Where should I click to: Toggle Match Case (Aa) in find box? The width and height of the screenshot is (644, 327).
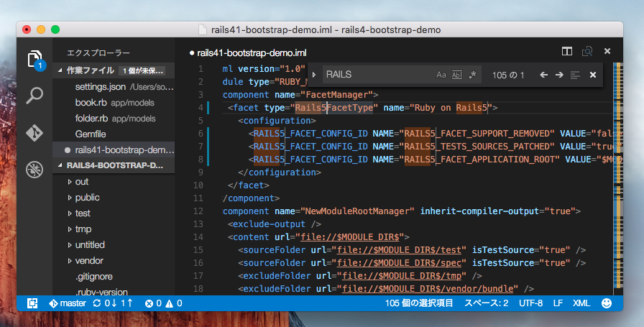441,75
